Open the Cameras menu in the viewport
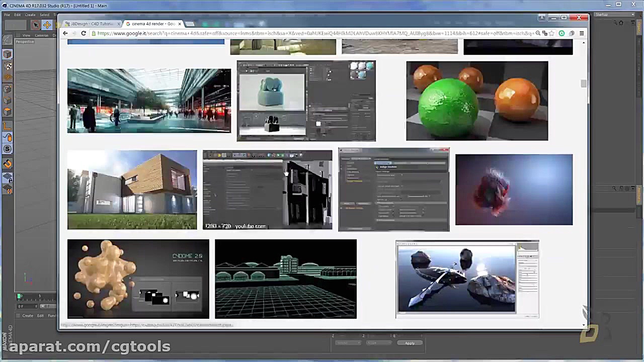644x362 pixels. tap(42, 35)
